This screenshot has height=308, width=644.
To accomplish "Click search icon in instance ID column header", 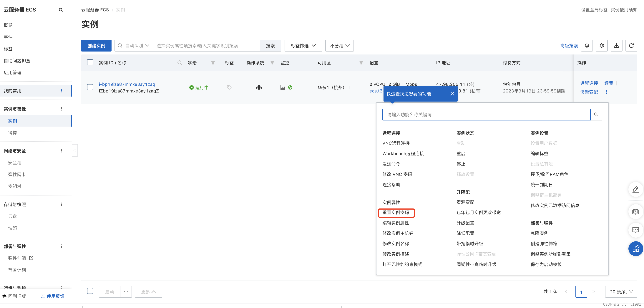I will coord(180,62).
